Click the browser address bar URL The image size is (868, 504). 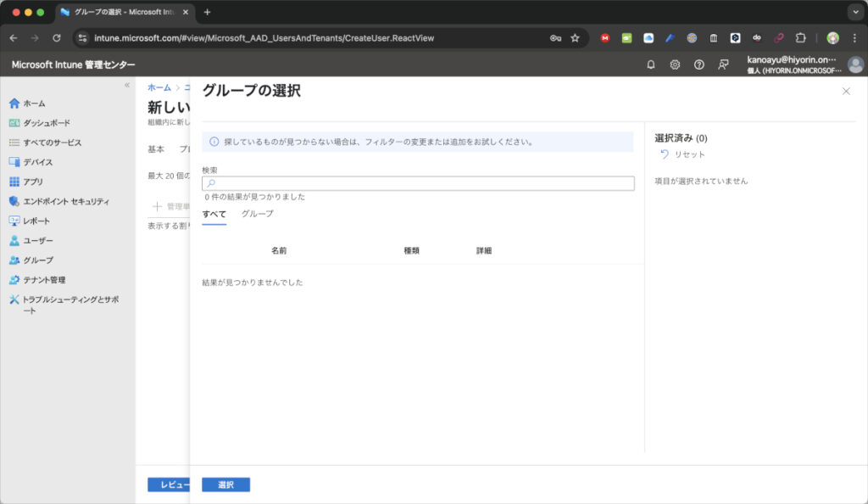264,38
